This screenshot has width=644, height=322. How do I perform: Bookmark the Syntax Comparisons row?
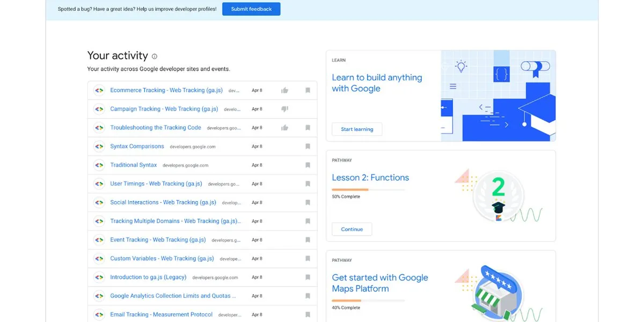point(308,147)
